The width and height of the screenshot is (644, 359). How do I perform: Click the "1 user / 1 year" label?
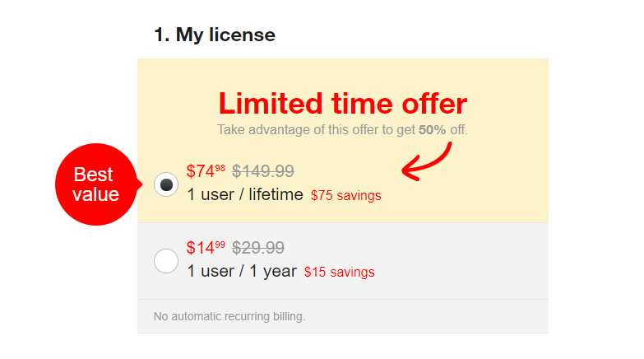[242, 271]
